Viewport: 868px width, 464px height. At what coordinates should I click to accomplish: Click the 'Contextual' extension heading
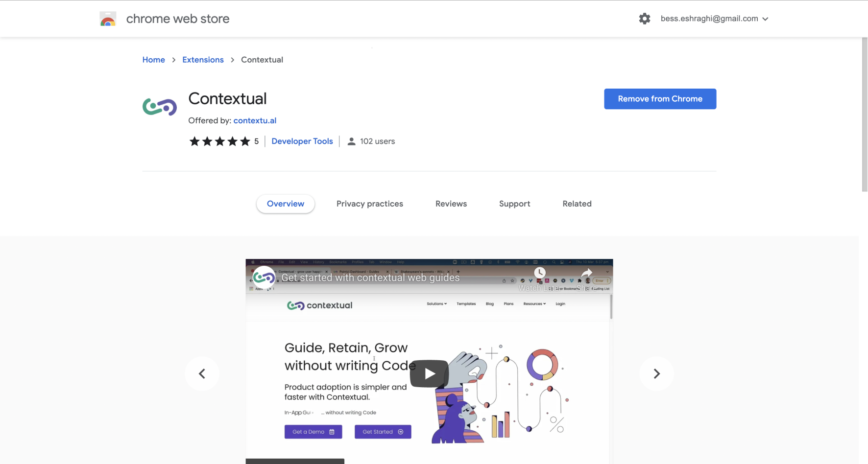click(228, 98)
